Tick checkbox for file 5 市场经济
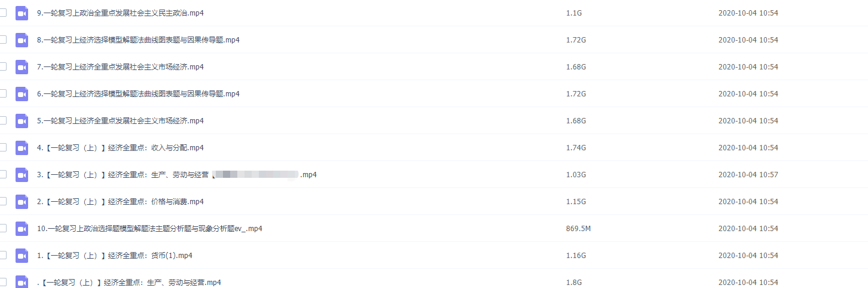The width and height of the screenshot is (868, 288). 3,120
